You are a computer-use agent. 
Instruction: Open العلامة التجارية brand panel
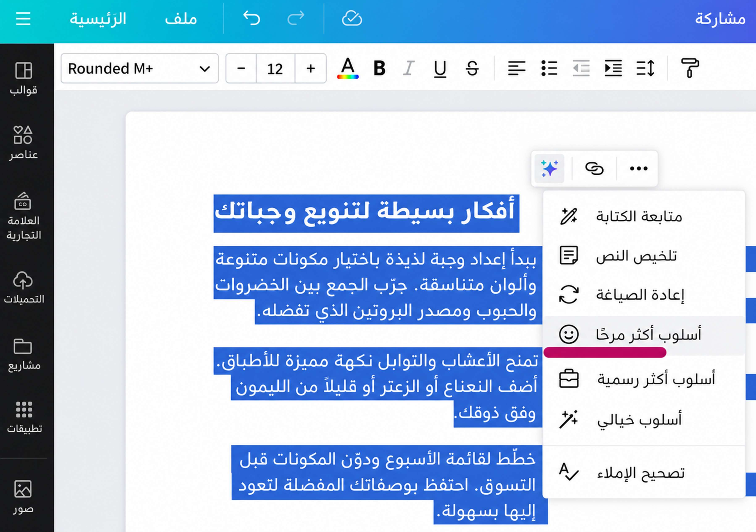pyautogui.click(x=23, y=216)
